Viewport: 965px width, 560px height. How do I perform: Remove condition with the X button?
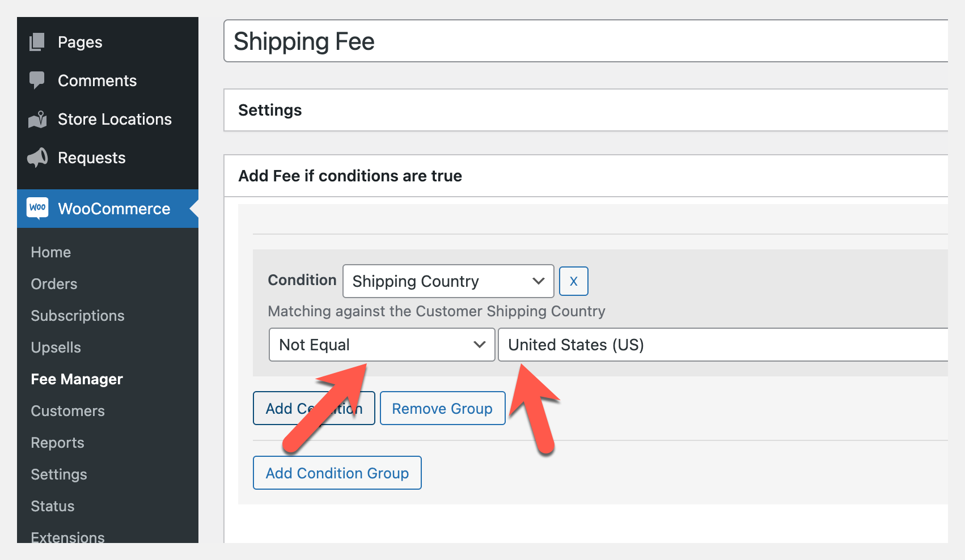tap(573, 281)
